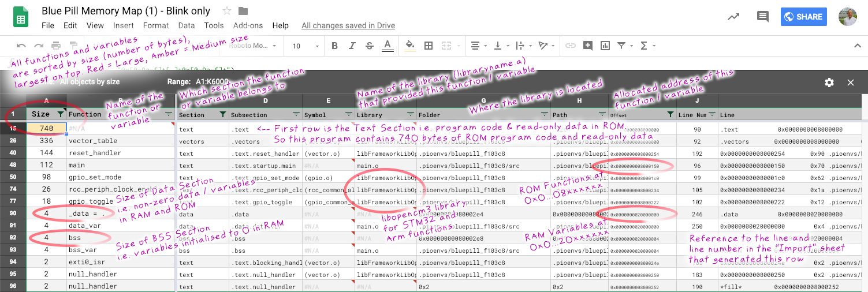Screen dimensions: 868x292
Task: Open the comments history icon
Action: pos(763,17)
